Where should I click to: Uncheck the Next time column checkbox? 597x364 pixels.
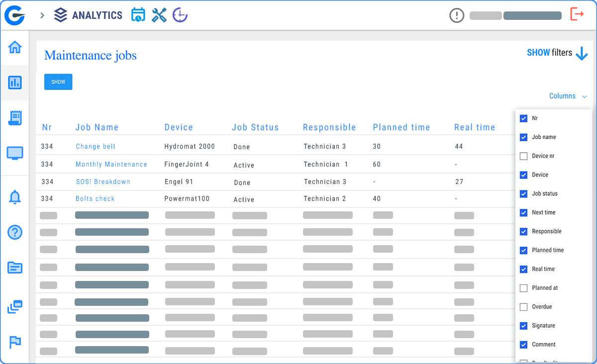pos(523,213)
